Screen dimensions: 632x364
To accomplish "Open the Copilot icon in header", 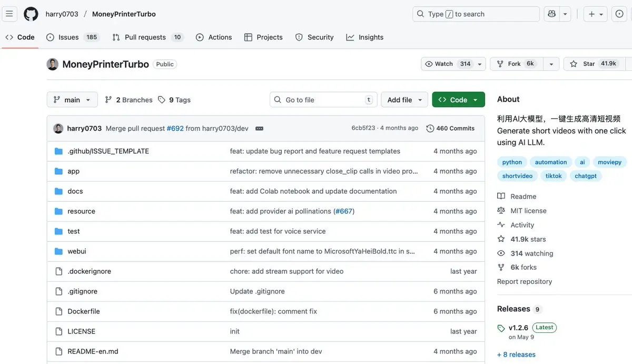I will click(x=552, y=14).
